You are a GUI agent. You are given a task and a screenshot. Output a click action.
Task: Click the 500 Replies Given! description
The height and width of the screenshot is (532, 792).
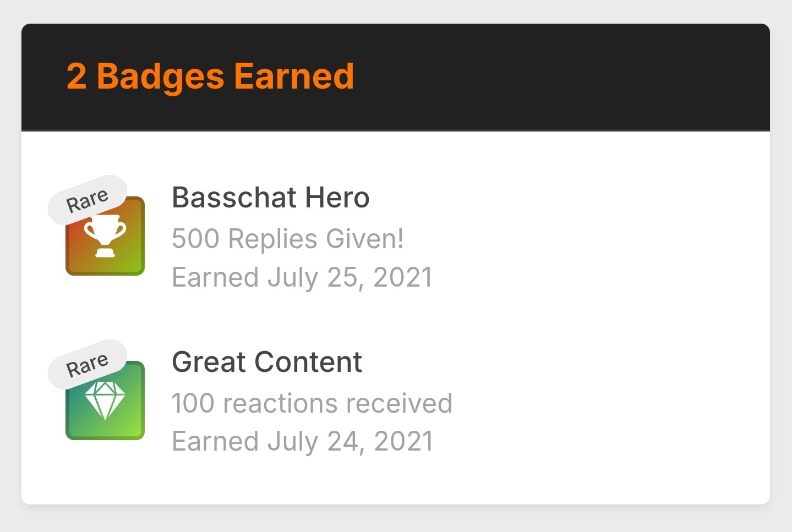pos(288,239)
